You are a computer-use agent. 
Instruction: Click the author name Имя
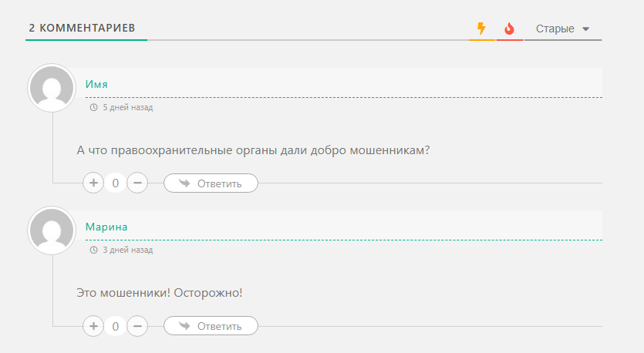96,84
